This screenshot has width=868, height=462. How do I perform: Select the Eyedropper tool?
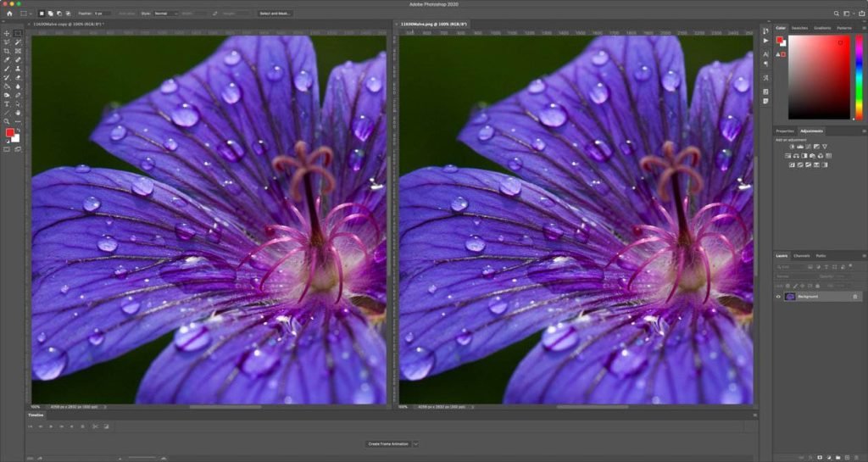click(8, 60)
